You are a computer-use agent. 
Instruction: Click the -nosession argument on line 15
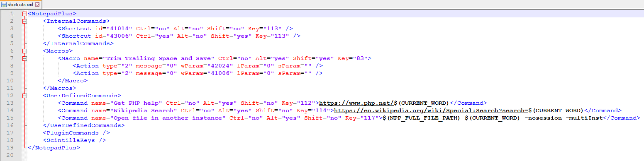(543, 118)
